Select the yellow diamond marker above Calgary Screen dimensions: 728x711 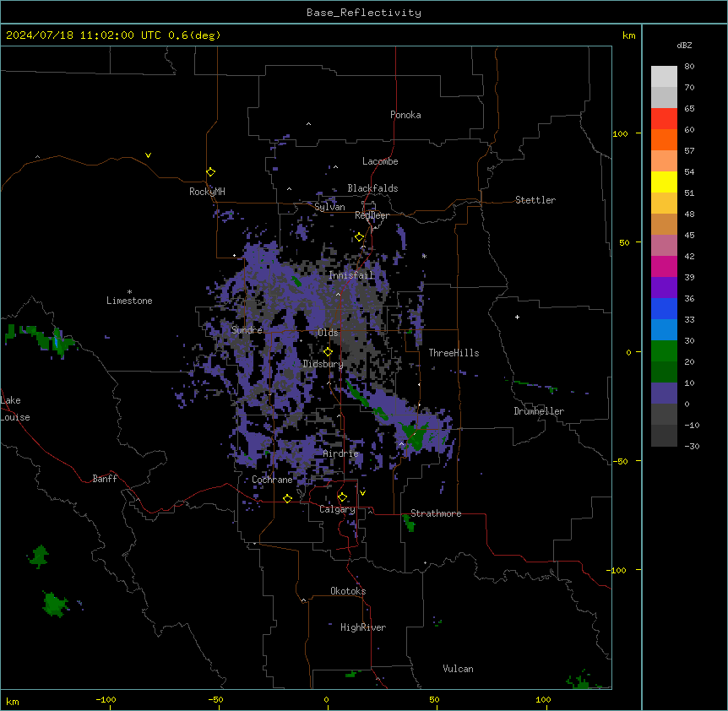tap(342, 497)
